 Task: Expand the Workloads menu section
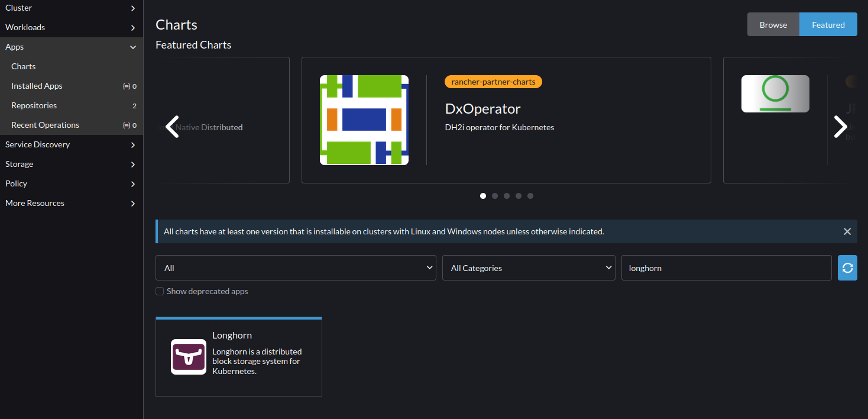pyautogui.click(x=72, y=28)
